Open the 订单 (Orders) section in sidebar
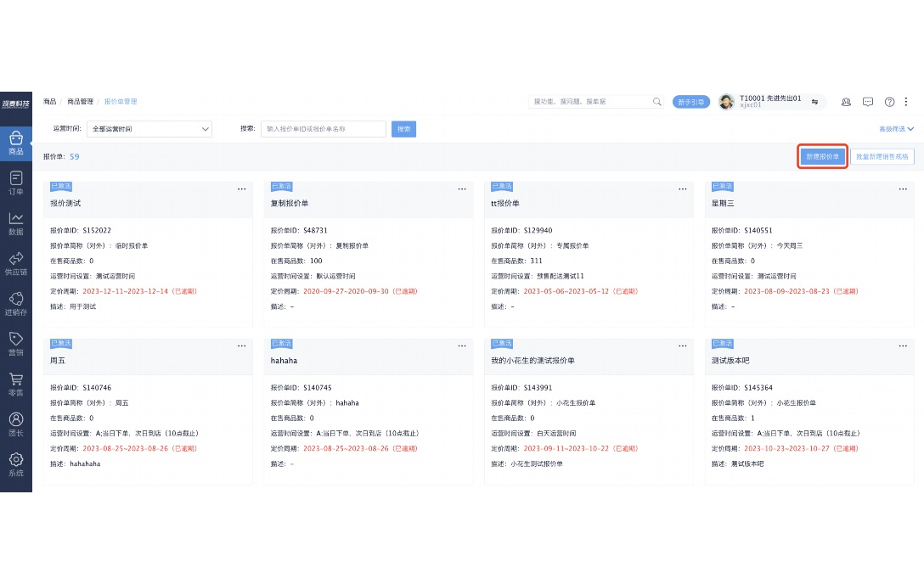This screenshot has height=584, width=924. click(x=16, y=181)
